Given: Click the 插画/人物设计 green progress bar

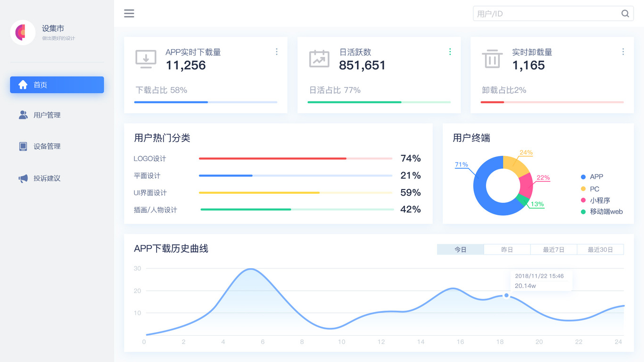Looking at the screenshot, I should [297, 209].
